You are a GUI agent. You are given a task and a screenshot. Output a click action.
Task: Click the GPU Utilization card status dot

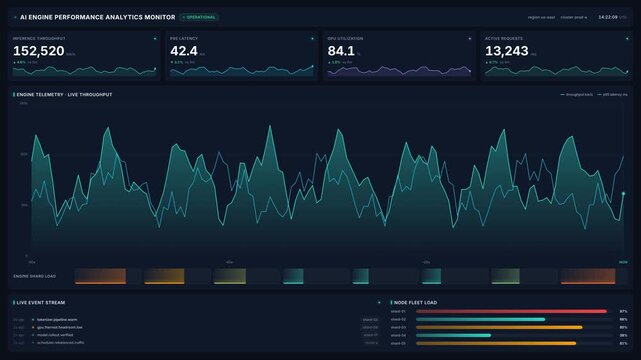(470, 39)
